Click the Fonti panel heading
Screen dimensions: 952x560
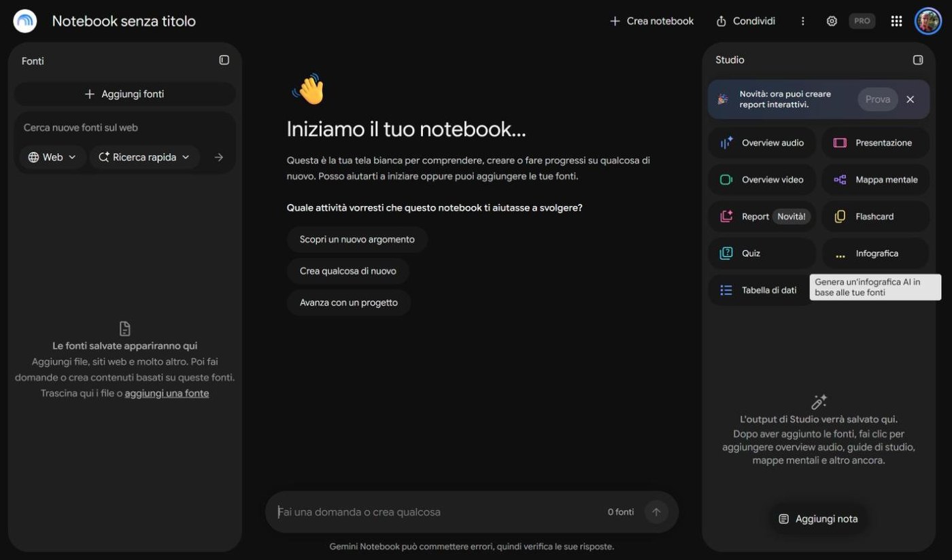(x=33, y=60)
